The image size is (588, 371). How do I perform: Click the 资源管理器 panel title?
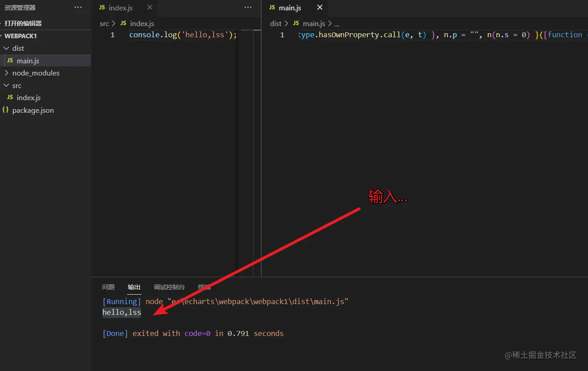coord(20,8)
